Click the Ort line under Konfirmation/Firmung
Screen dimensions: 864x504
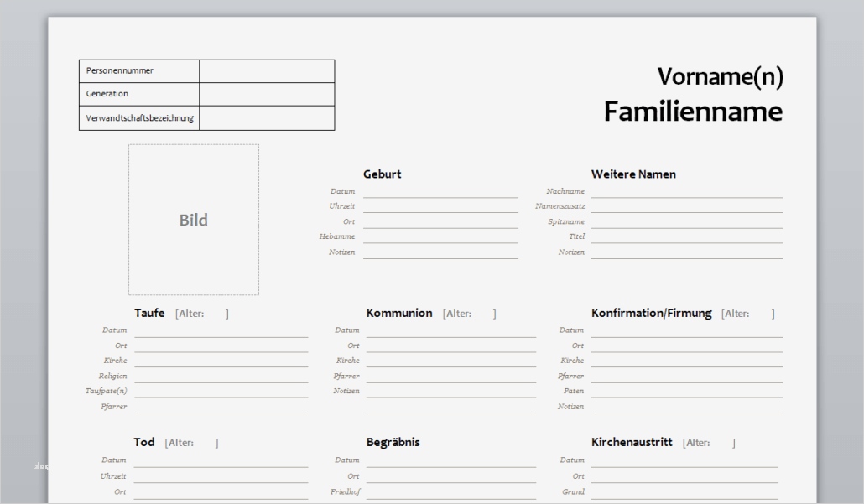tap(686, 346)
